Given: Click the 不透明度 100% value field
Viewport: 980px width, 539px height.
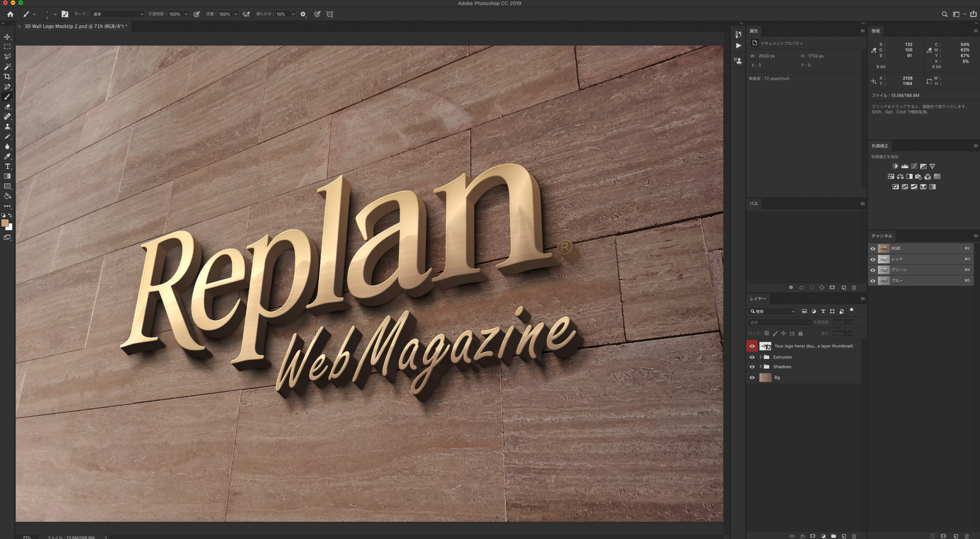Looking at the screenshot, I should tap(175, 14).
